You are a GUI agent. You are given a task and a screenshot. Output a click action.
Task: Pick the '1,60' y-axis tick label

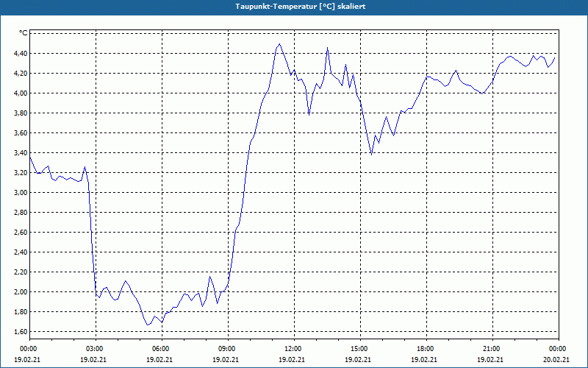coord(21,332)
